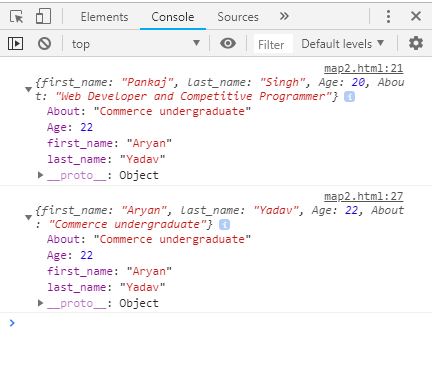Expand the first __proto__ Object entry
The height and width of the screenshot is (369, 432).
40,175
